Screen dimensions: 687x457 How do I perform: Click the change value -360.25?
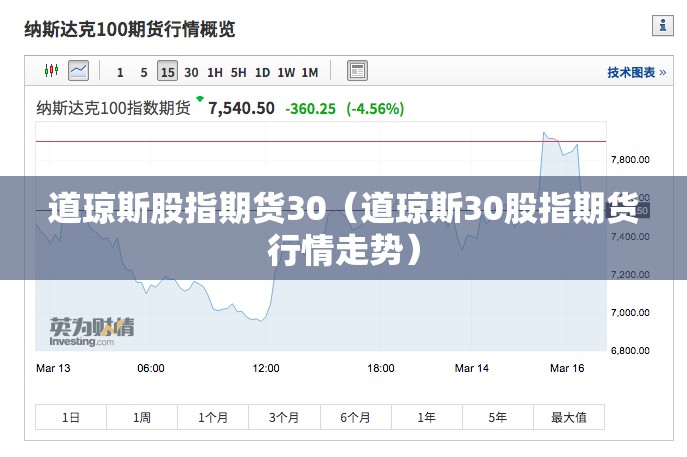310,109
